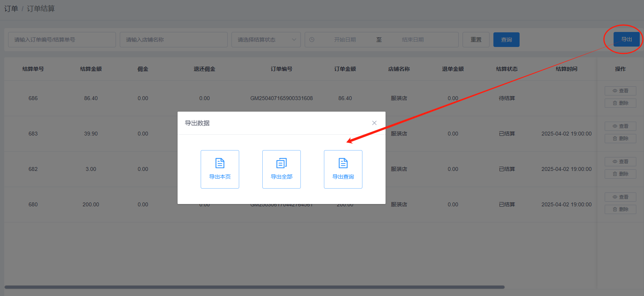Click the blue 导出 button
Screen dimensions: 644x296
pyautogui.click(x=626, y=39)
